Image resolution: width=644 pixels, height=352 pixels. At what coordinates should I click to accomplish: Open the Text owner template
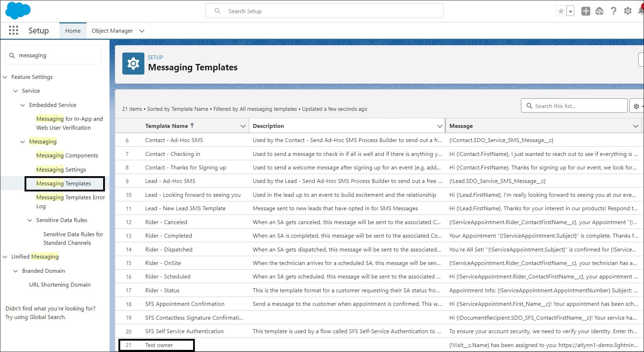tap(159, 345)
